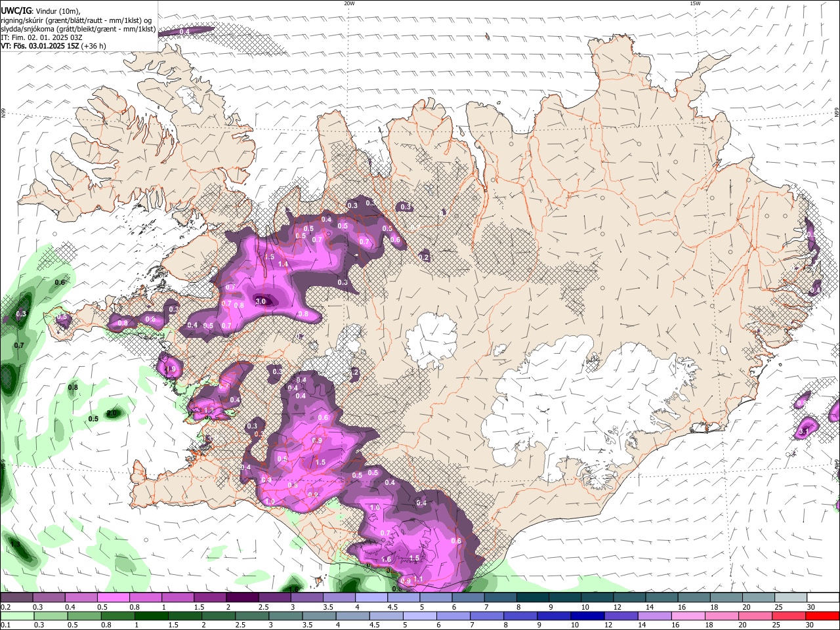Screen dimensions: 840x630
Task: Click the white 30 swatch in upper legend row
Action: pos(824,598)
